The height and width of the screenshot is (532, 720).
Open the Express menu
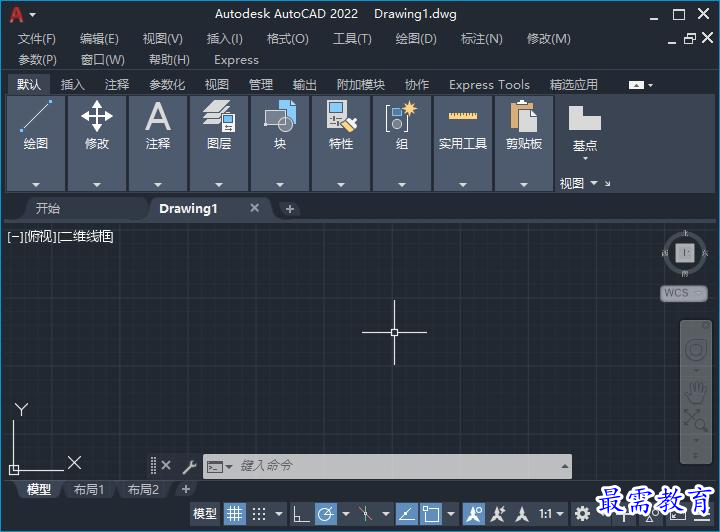pos(236,60)
